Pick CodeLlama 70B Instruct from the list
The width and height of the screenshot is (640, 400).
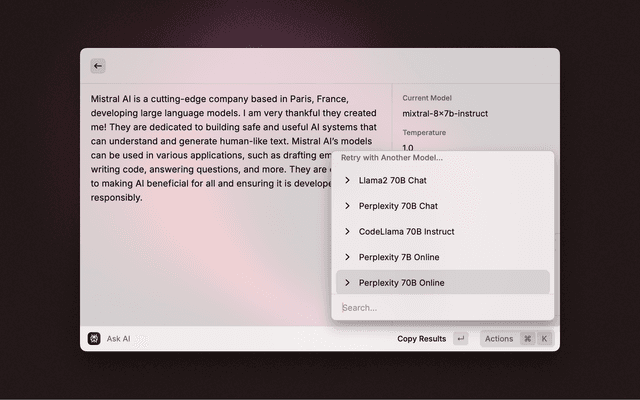443,232
